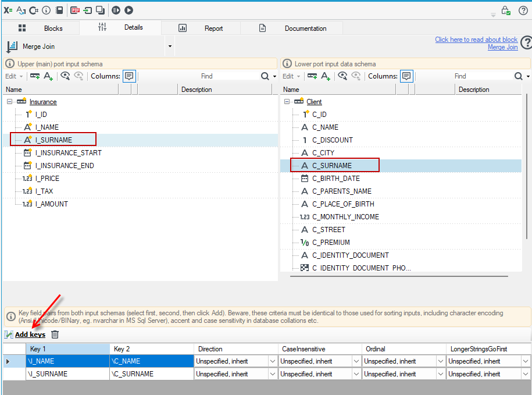Click the green arrow import icon

point(88,10)
